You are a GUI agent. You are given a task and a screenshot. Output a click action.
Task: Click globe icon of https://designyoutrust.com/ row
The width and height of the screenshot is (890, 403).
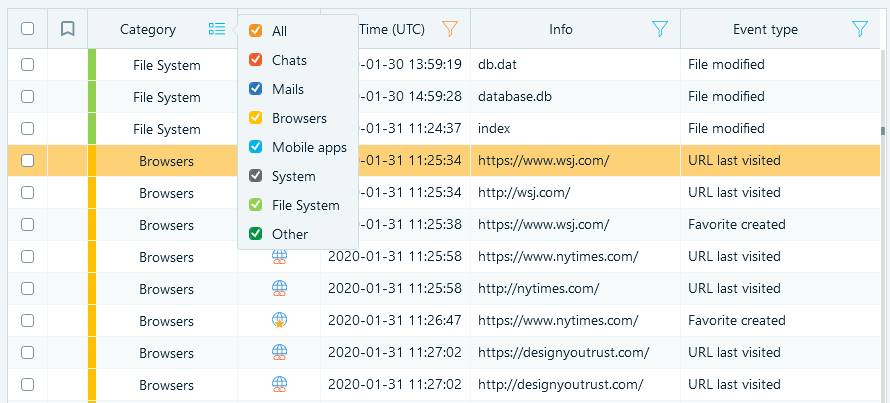(x=279, y=352)
